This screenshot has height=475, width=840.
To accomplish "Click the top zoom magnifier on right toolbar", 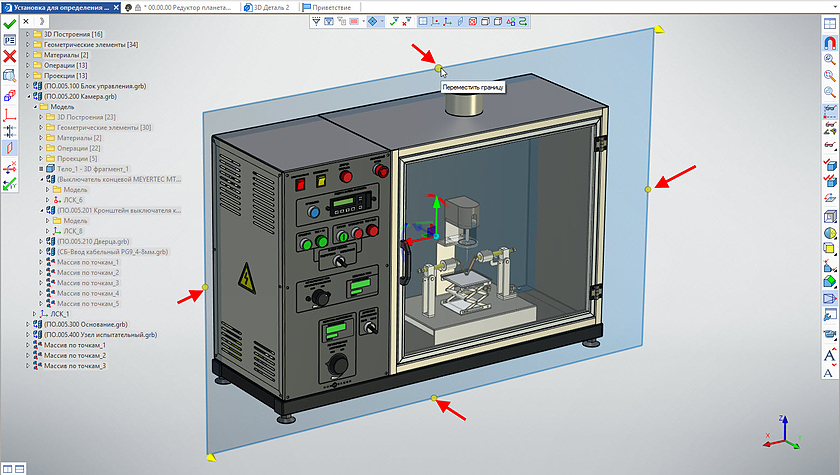I will tap(829, 59).
